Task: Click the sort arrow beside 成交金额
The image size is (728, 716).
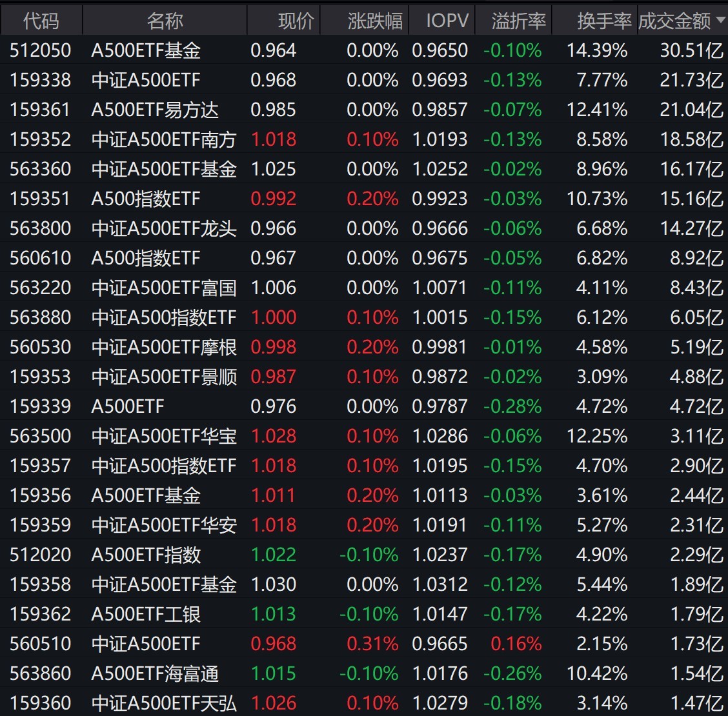Action: (720, 21)
